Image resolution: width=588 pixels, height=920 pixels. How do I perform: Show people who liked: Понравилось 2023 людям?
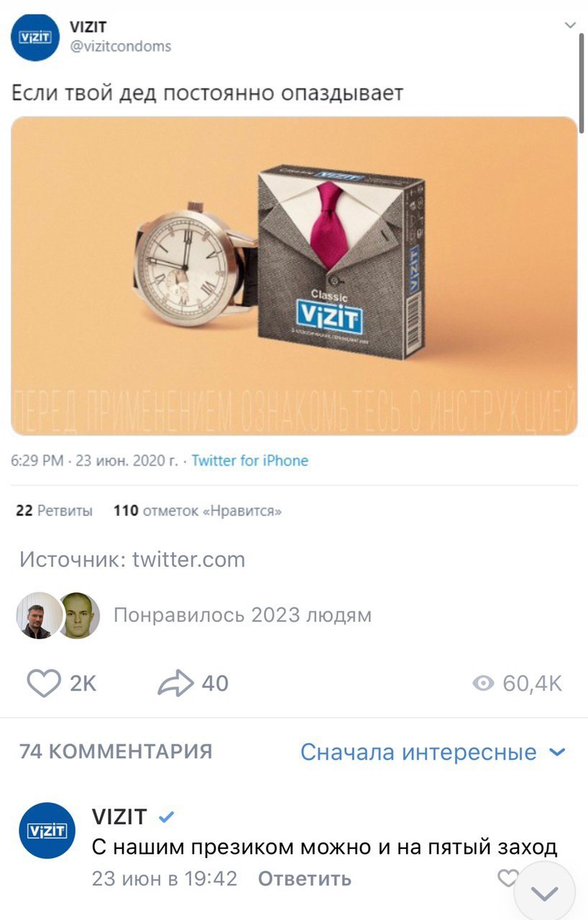pos(243,615)
